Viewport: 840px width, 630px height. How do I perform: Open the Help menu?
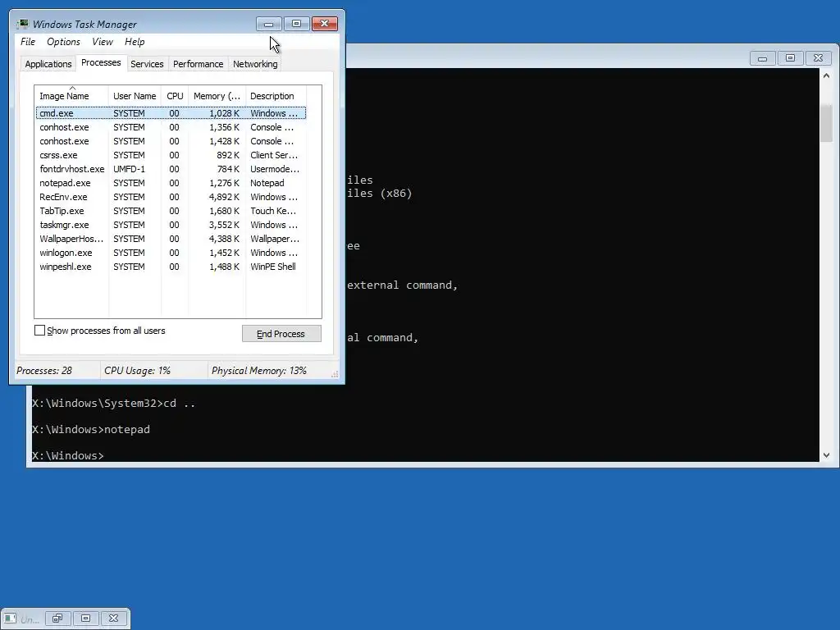(x=135, y=42)
